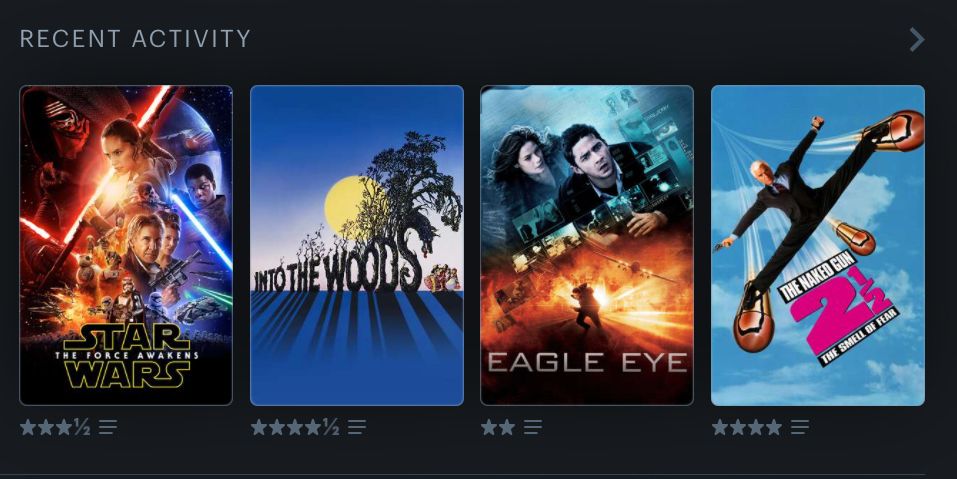Click the half-star symbol in Star Wars rating

pos(82,427)
